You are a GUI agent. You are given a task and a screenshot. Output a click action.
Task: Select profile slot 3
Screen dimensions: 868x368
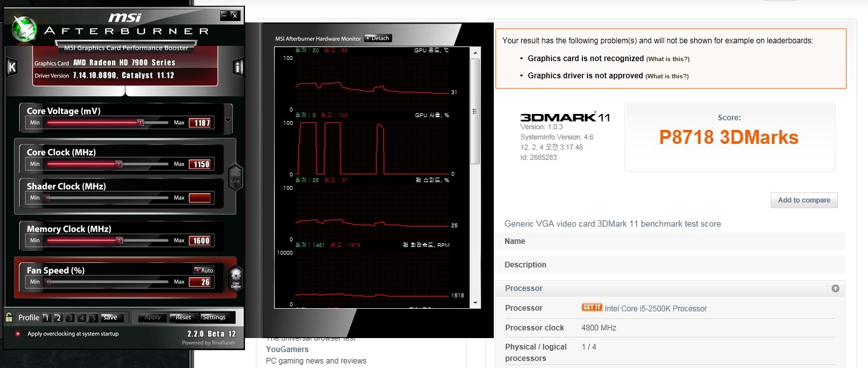point(70,318)
